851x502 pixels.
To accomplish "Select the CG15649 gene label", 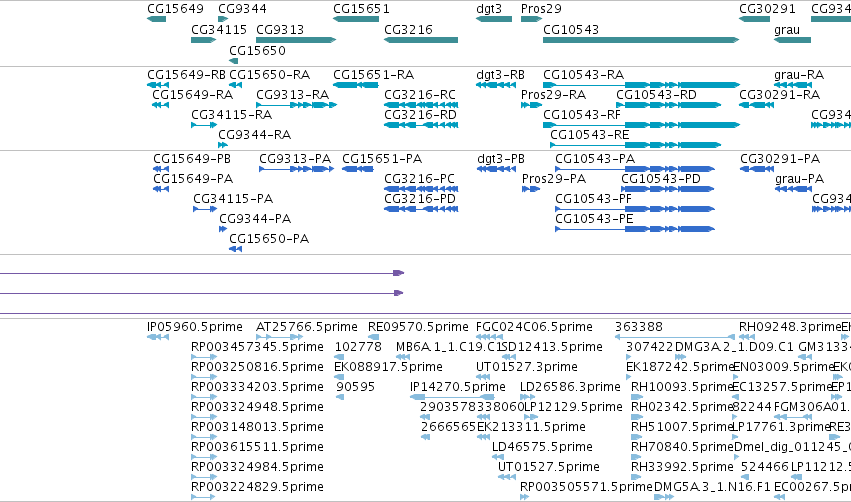I will [x=175, y=9].
